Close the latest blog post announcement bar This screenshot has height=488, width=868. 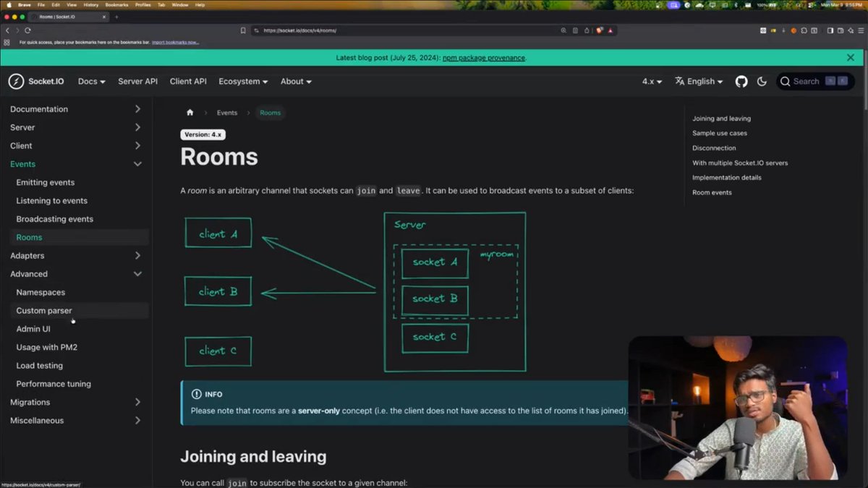(x=851, y=57)
